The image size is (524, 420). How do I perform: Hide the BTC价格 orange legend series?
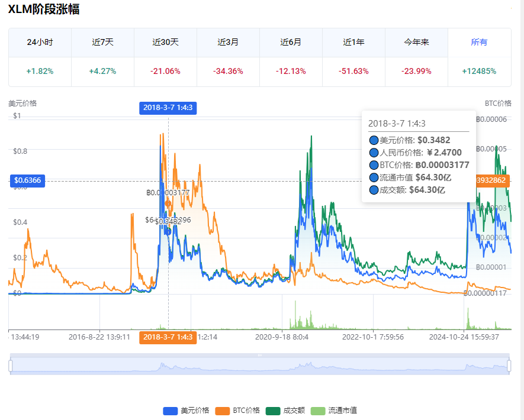click(x=237, y=411)
